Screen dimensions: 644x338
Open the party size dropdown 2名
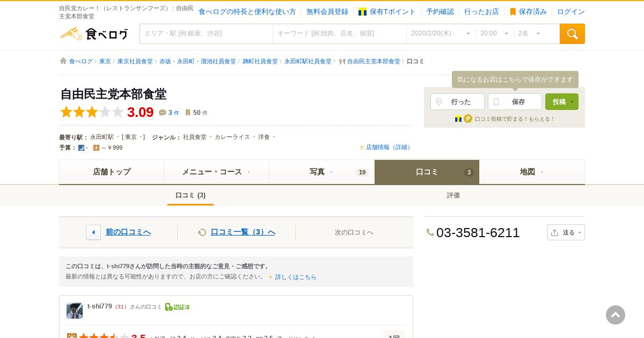(530, 34)
